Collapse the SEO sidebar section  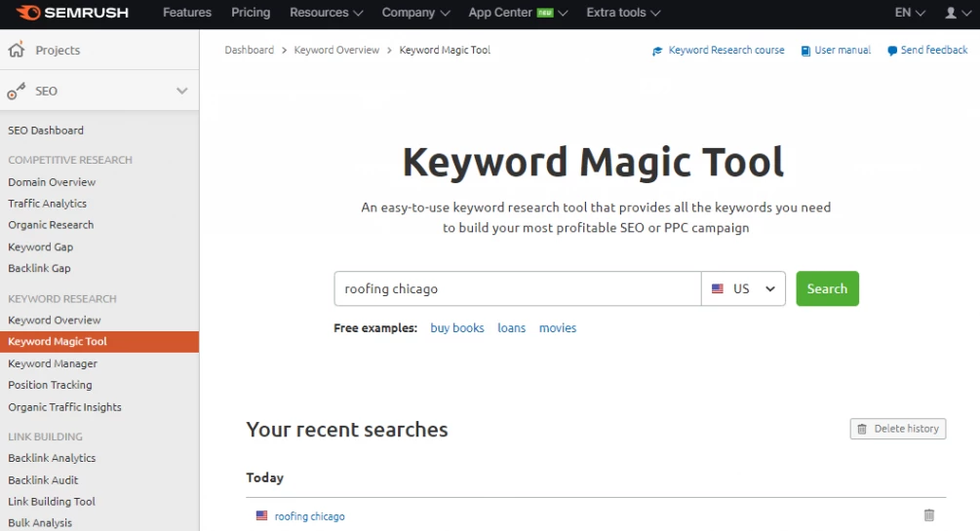click(x=182, y=91)
